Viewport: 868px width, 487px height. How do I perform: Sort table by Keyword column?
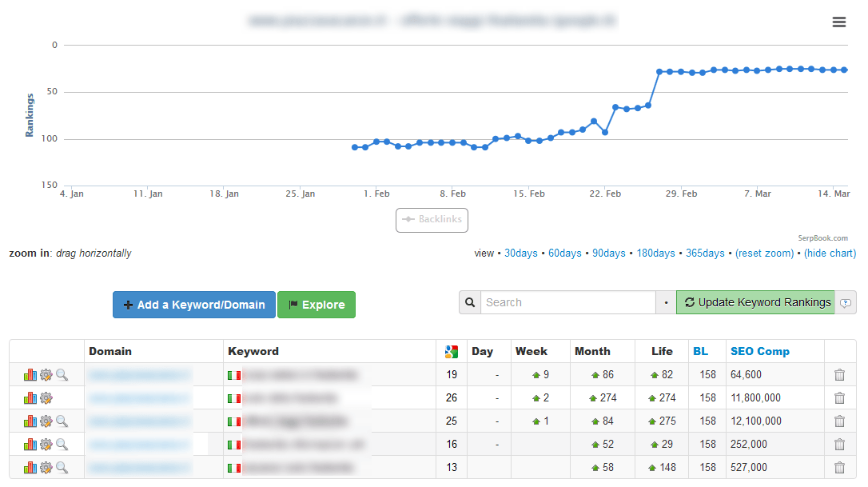[253, 351]
